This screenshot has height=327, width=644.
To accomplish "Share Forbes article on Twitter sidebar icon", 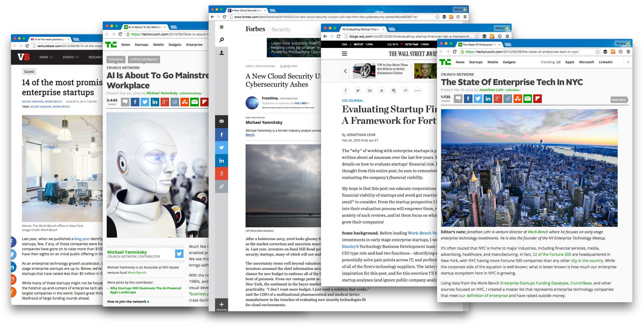I will 222,148.
